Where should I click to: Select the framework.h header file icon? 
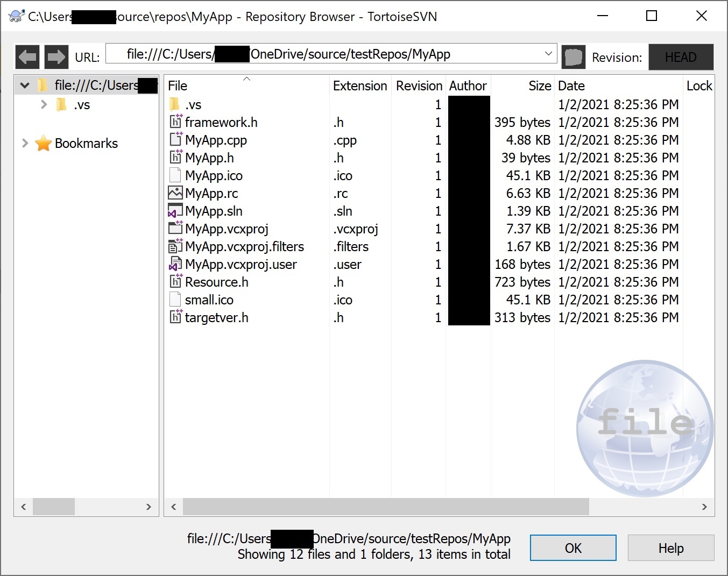[175, 123]
